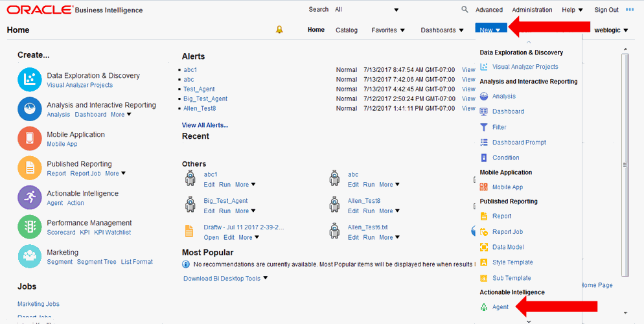Image resolution: width=644 pixels, height=324 pixels.
Task: Select Report from the New menu
Action: pyautogui.click(x=502, y=216)
